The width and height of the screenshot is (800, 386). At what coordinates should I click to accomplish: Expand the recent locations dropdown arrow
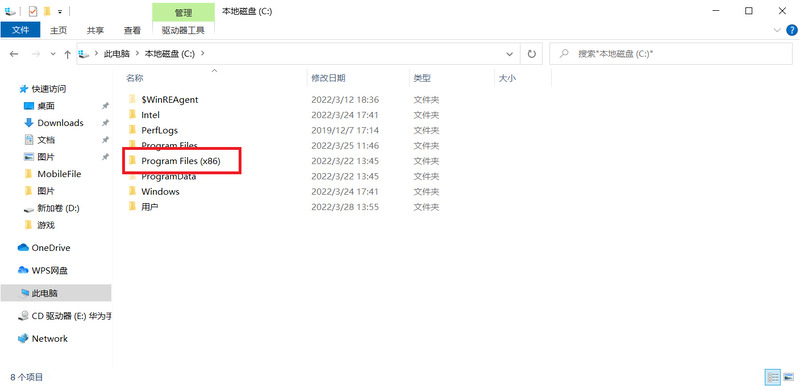click(x=53, y=54)
